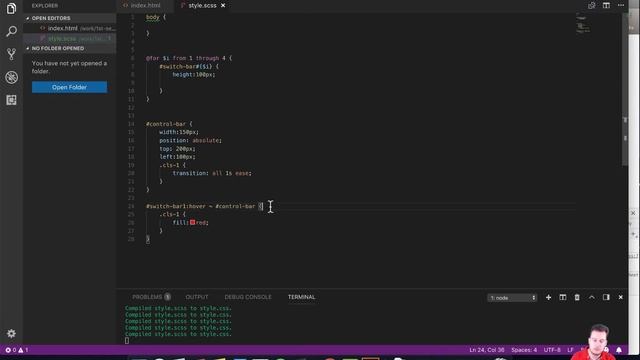Click the last Compiled style.scss terminal line
The width and height of the screenshot is (640, 360).
click(178, 334)
